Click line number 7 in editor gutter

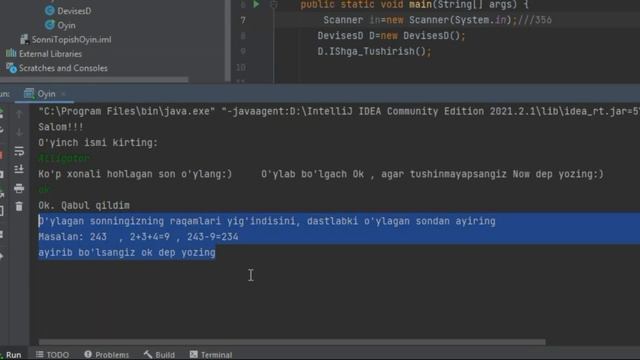(243, 20)
